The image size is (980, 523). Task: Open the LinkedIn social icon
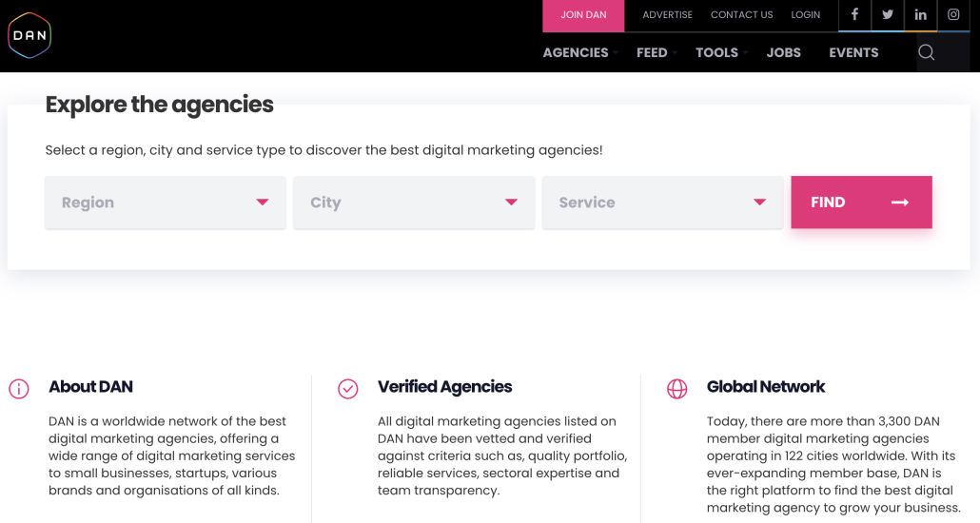point(920,15)
